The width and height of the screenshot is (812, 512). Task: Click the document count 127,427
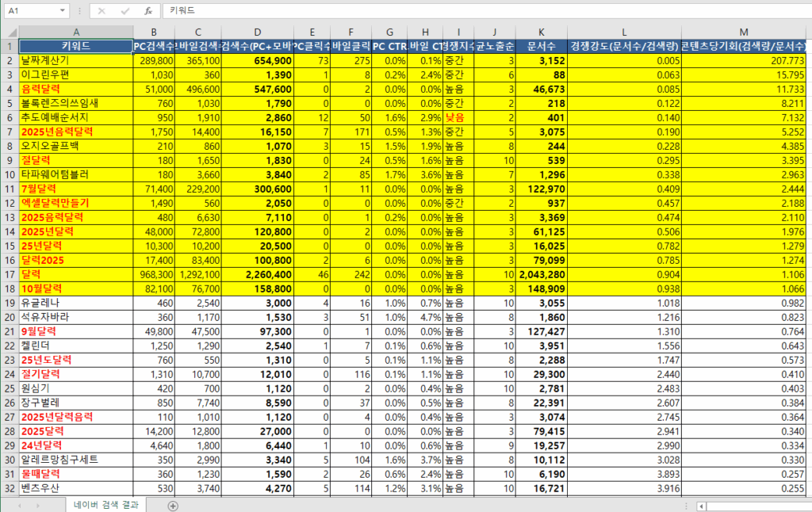pos(541,331)
